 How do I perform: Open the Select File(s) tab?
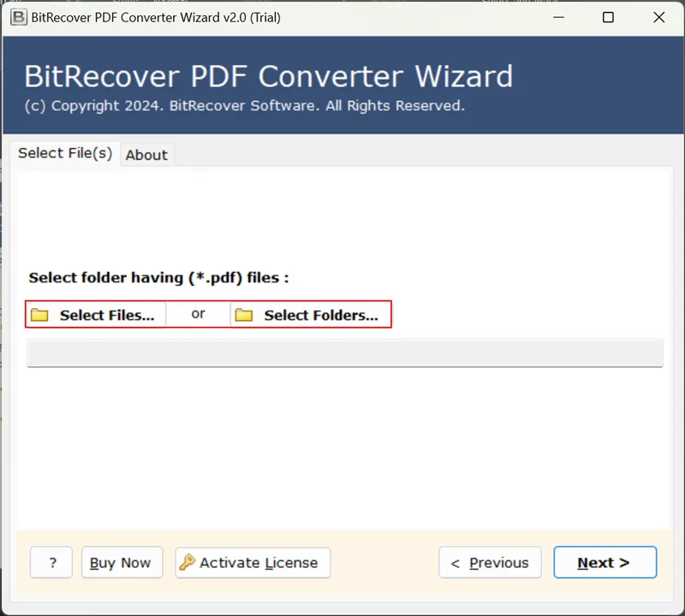click(x=65, y=153)
